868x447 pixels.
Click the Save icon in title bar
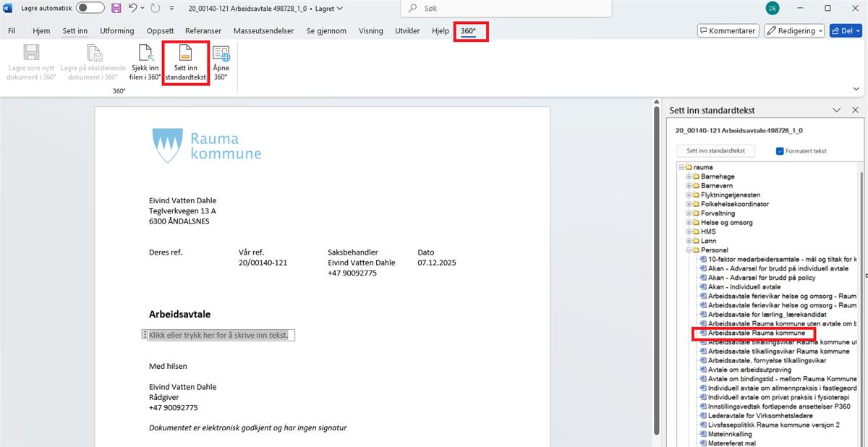(116, 8)
